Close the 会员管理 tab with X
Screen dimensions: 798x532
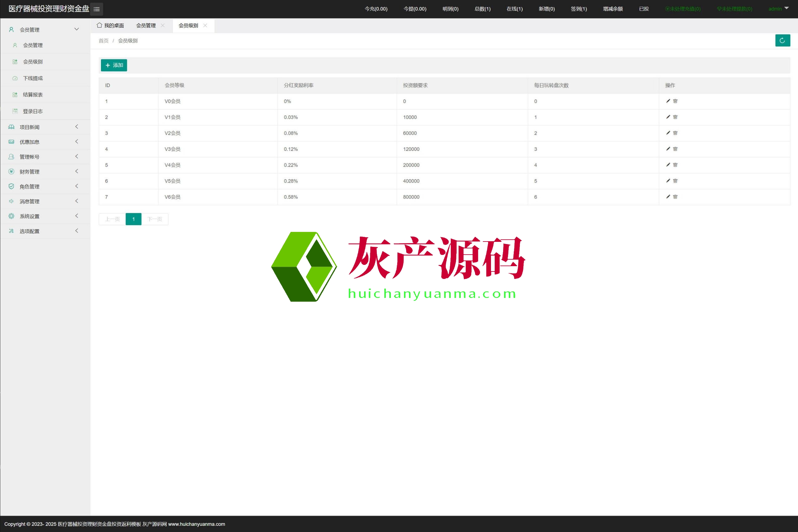[163, 26]
